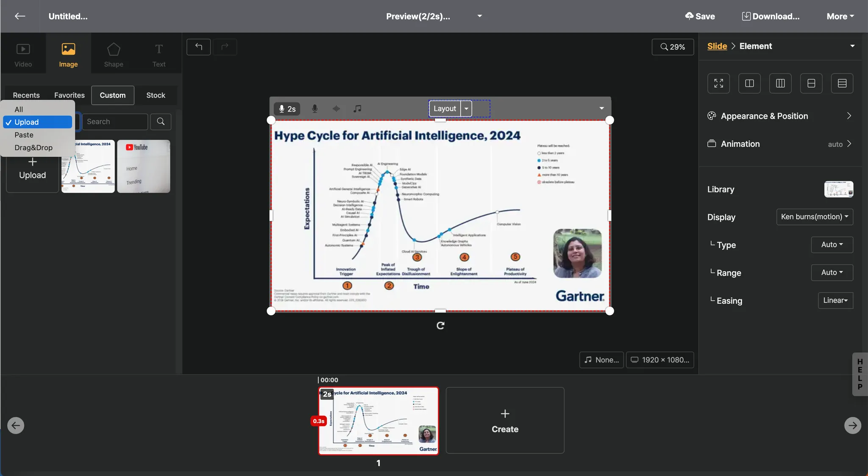
Task: Open the 29% zoom control
Action: [x=673, y=47]
